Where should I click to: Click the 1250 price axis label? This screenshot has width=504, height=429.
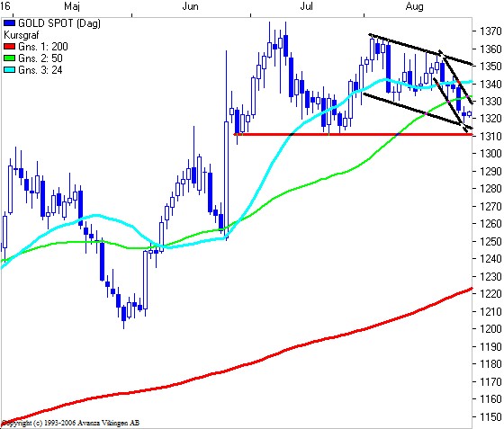[490, 241]
